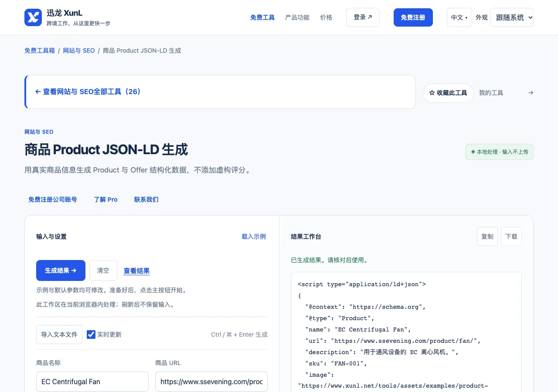Open the 跟随系统 appearance dropdown
The width and height of the screenshot is (558, 392).
[x=512, y=17]
